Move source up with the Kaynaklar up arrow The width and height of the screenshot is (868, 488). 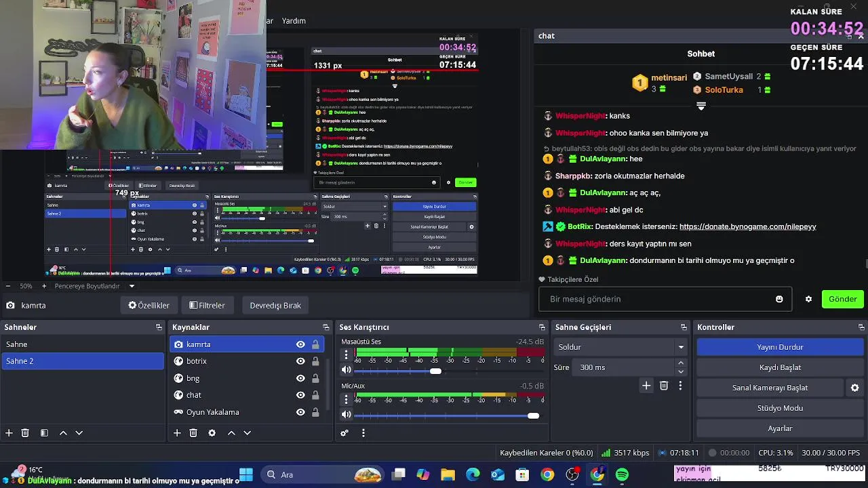point(231,433)
